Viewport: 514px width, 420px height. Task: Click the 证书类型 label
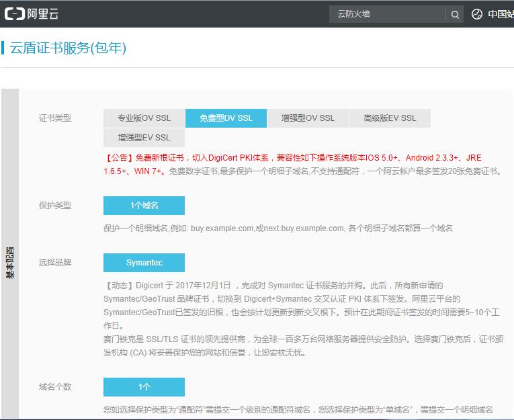[54, 118]
